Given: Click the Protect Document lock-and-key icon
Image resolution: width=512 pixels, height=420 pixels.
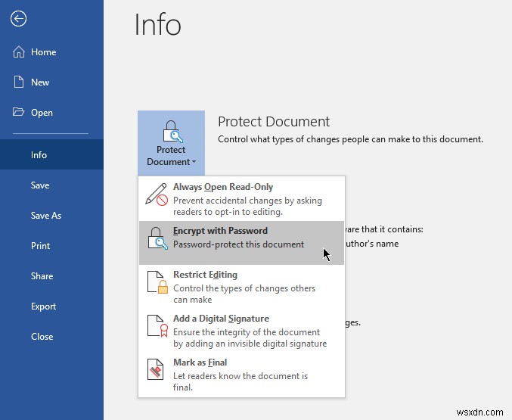Looking at the screenshot, I should pyautogui.click(x=172, y=132).
